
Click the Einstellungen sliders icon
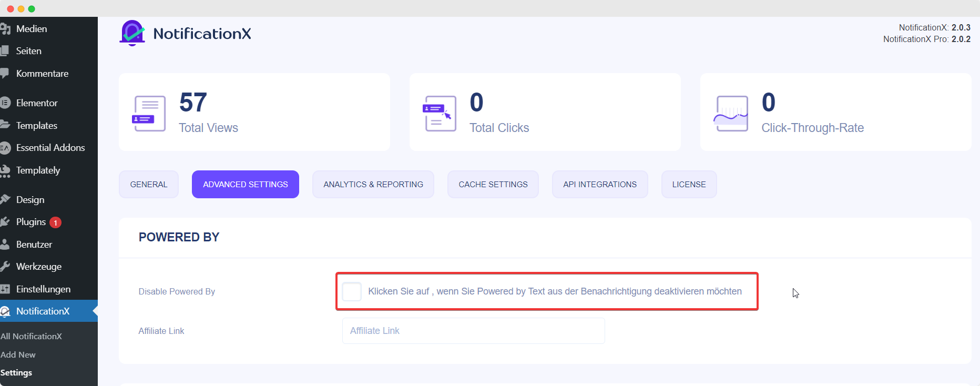click(5, 289)
